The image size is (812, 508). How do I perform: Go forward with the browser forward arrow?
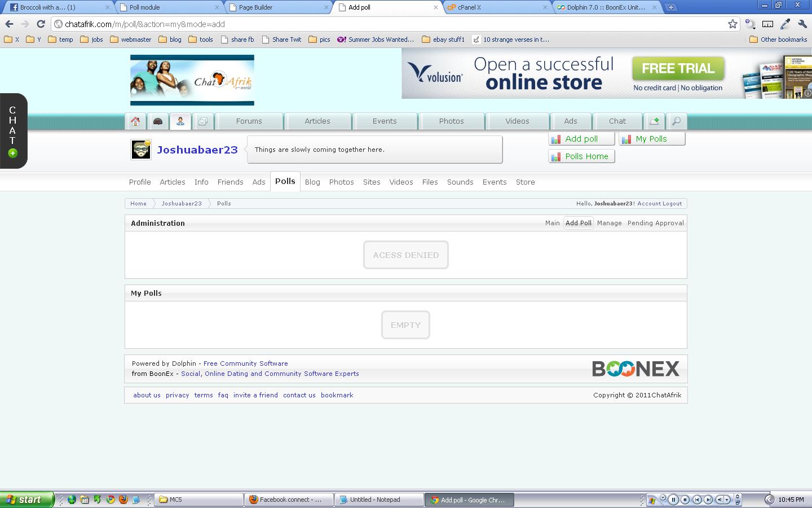pyautogui.click(x=25, y=24)
